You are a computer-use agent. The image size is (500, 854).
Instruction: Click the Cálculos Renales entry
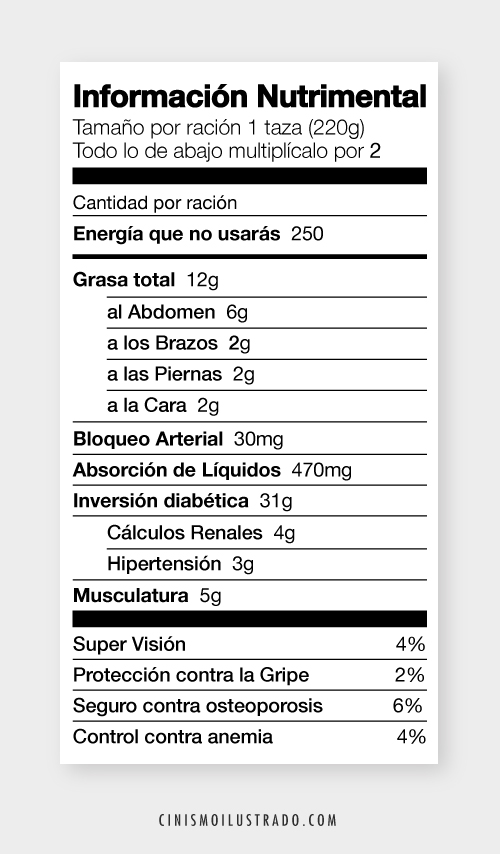coord(267,532)
